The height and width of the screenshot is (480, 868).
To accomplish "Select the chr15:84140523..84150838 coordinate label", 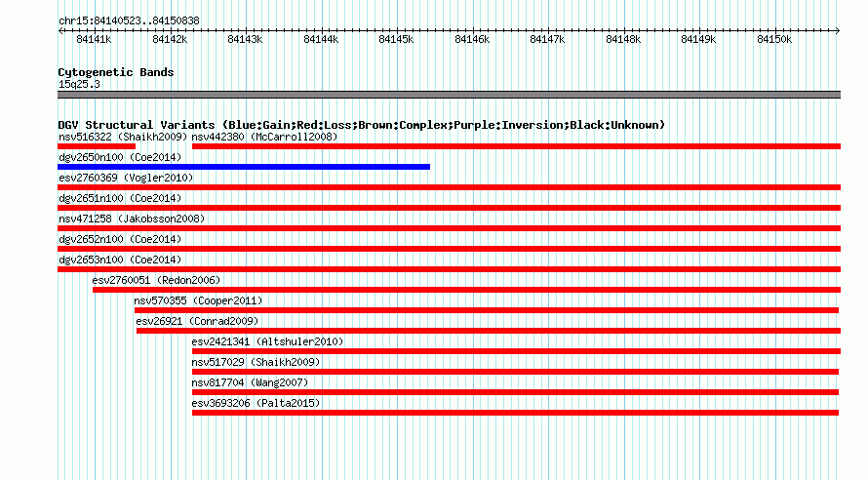I will (x=129, y=21).
